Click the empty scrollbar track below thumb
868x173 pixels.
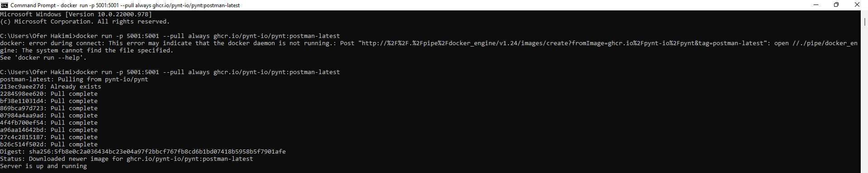pyautogui.click(x=864, y=99)
